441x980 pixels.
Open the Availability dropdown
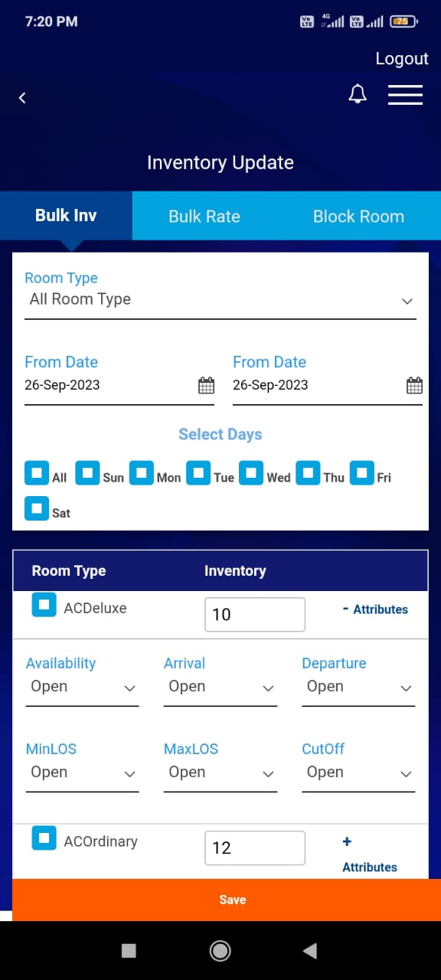coord(82,687)
